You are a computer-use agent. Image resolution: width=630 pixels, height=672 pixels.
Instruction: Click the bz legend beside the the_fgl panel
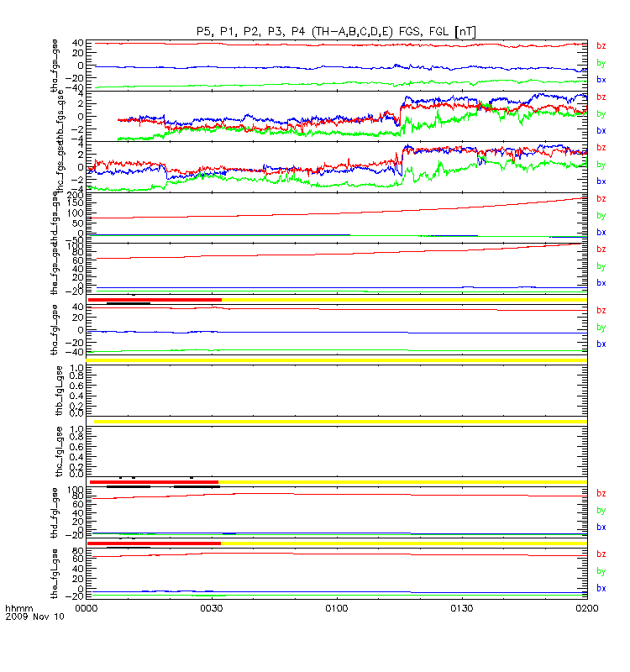(x=601, y=554)
